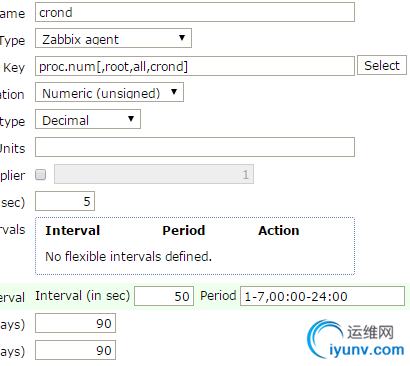Image resolution: width=410 pixels, height=366 pixels.
Task: Click the arrow icon on Numeric dropdown
Action: pyautogui.click(x=174, y=92)
